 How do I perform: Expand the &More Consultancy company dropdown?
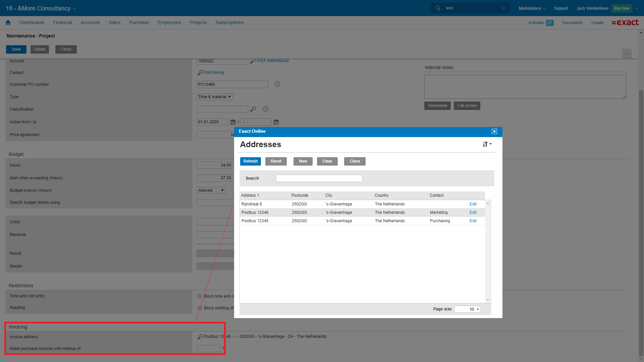(74, 8)
